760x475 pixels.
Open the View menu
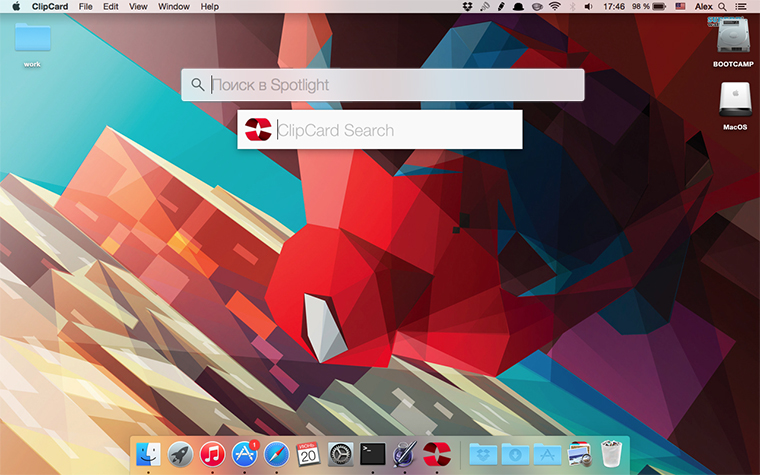click(x=138, y=6)
